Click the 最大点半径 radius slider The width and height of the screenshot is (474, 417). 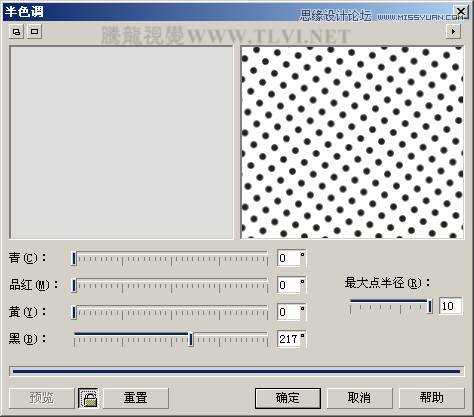coord(391,306)
